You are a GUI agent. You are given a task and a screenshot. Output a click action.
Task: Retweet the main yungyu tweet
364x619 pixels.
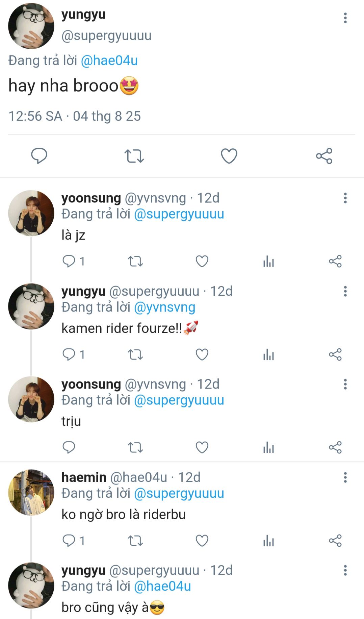[134, 156]
